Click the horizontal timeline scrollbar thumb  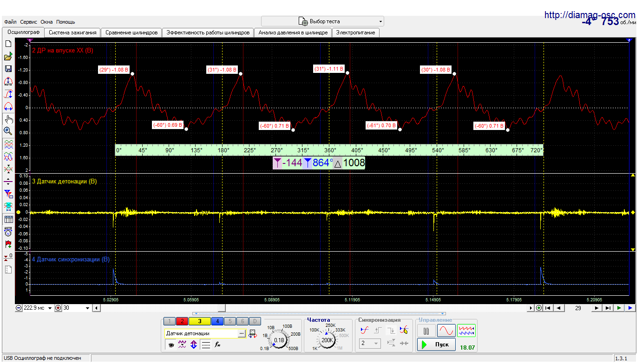[222, 308]
